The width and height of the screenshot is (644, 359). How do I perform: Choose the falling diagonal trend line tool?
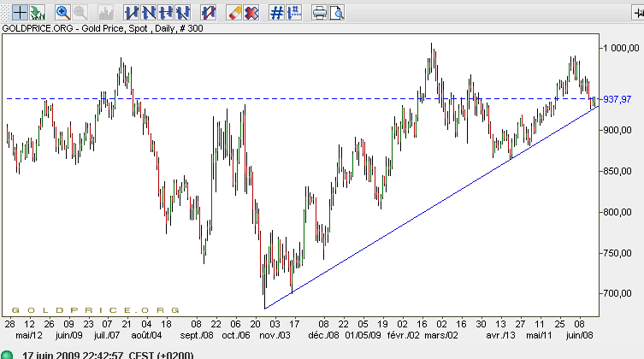coord(149,13)
